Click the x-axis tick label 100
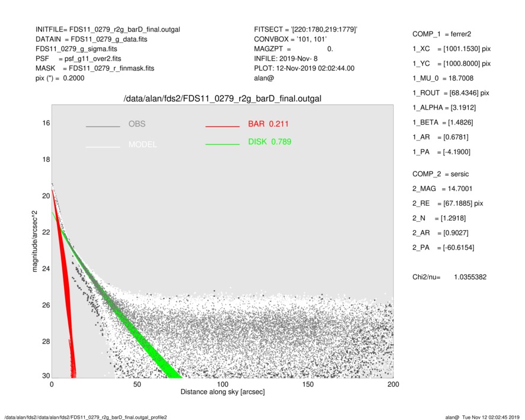The height and width of the screenshot is (420, 525). tap(222, 384)
